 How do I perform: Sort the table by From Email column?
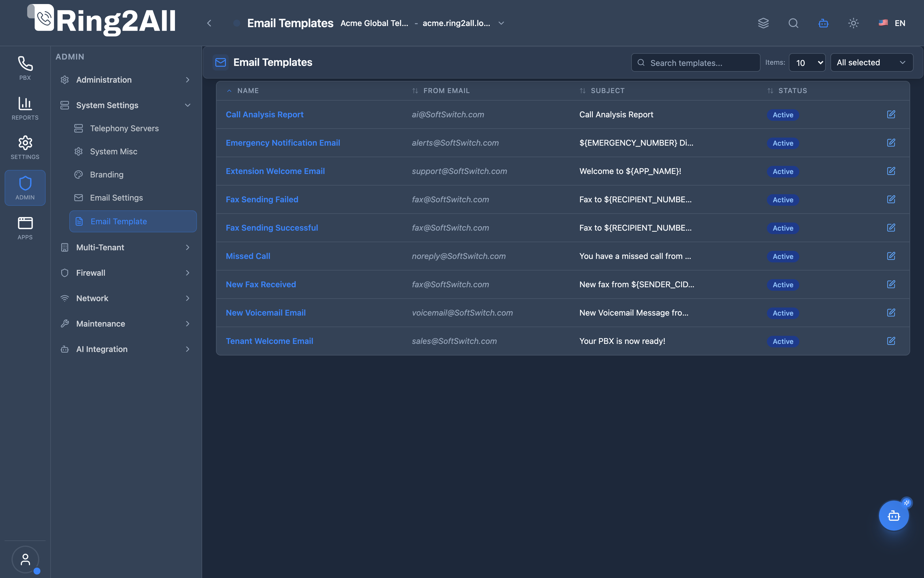(x=441, y=90)
